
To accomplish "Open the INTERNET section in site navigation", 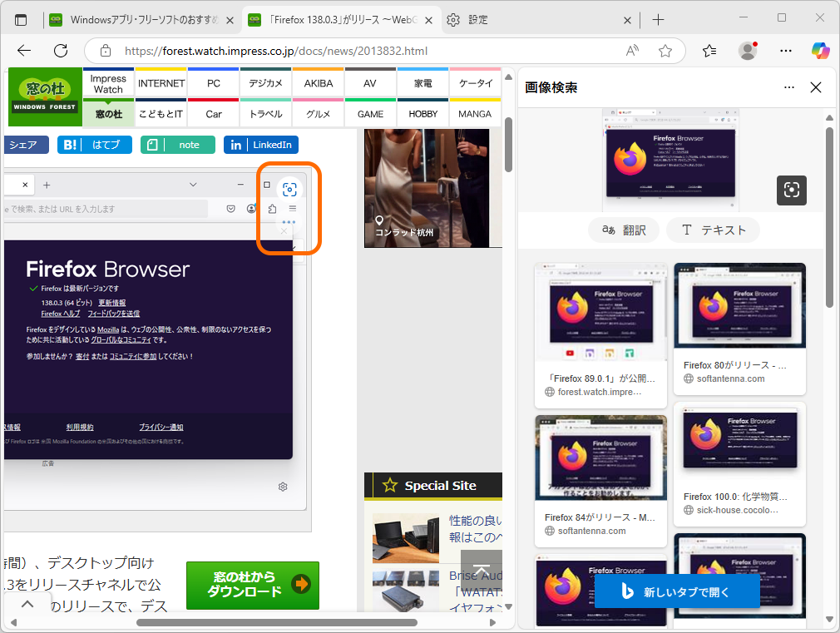I will point(161,82).
